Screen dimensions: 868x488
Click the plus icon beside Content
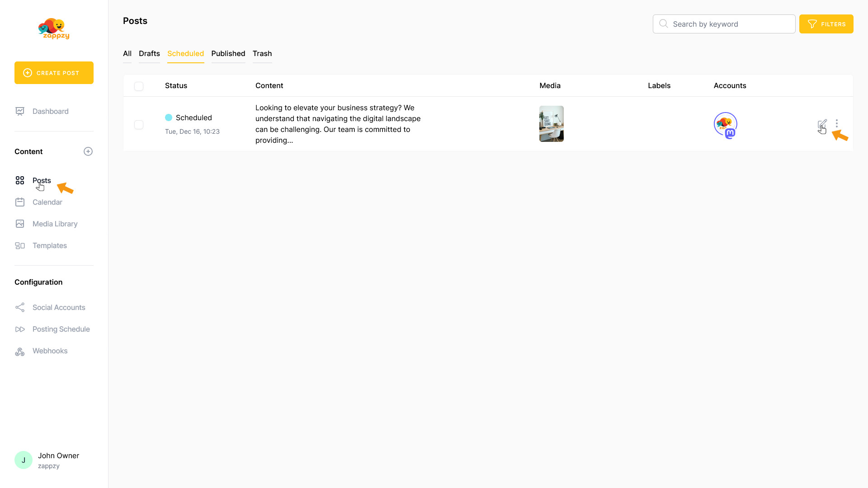point(88,151)
